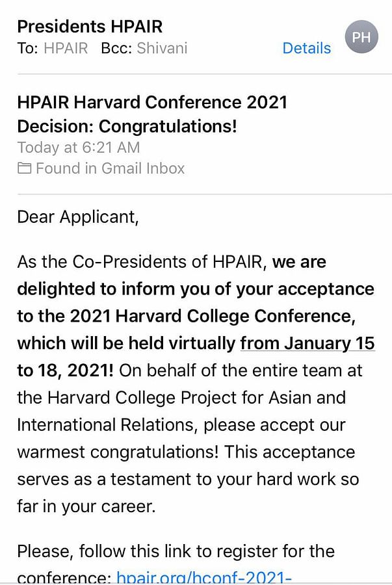Image resolution: width=392 pixels, height=585 pixels.
Task: Tap the Details link
Action: point(307,48)
